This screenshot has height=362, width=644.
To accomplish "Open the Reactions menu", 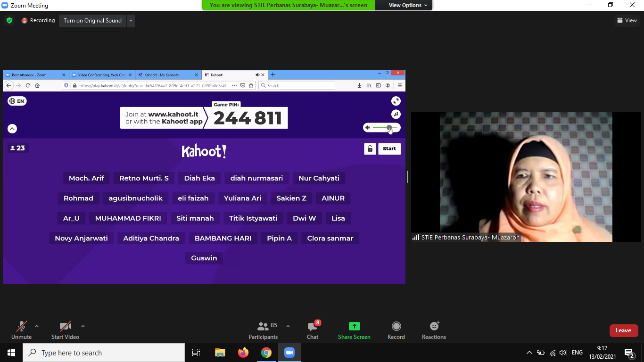I will click(x=434, y=330).
